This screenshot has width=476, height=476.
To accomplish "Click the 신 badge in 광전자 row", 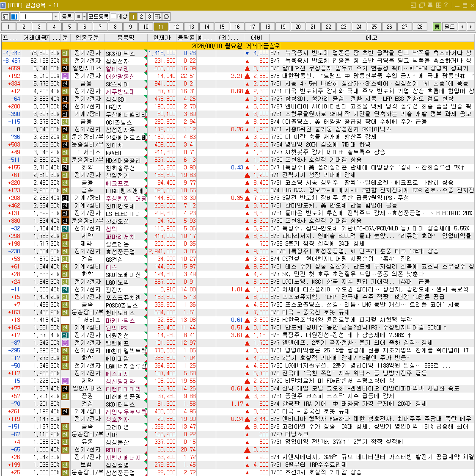I will pyautogui.click(x=65, y=290).
